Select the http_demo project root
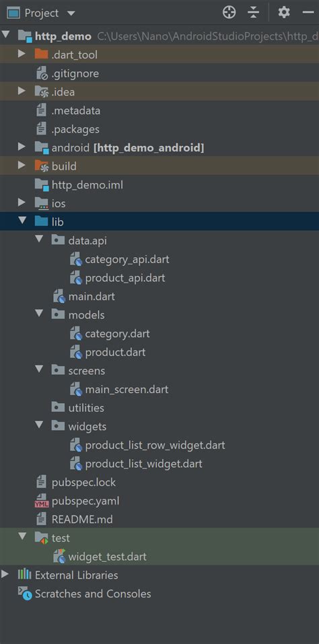Screen dimensions: 319x644 (x=63, y=36)
